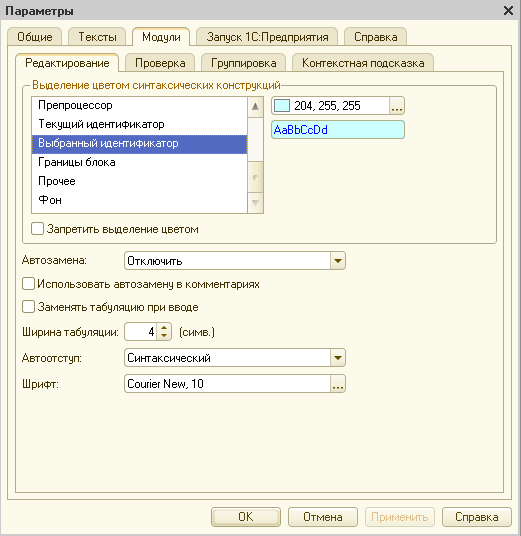Click the Применить button
This screenshot has height=536, width=521.
coord(400,517)
